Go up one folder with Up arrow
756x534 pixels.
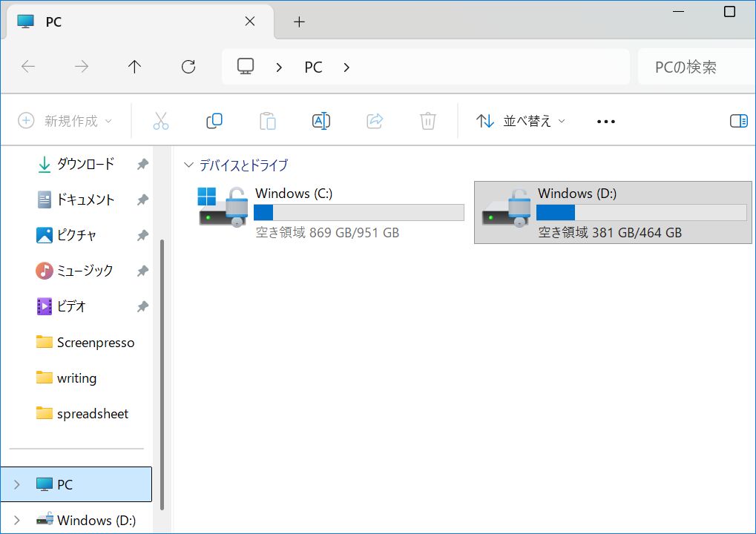click(134, 67)
